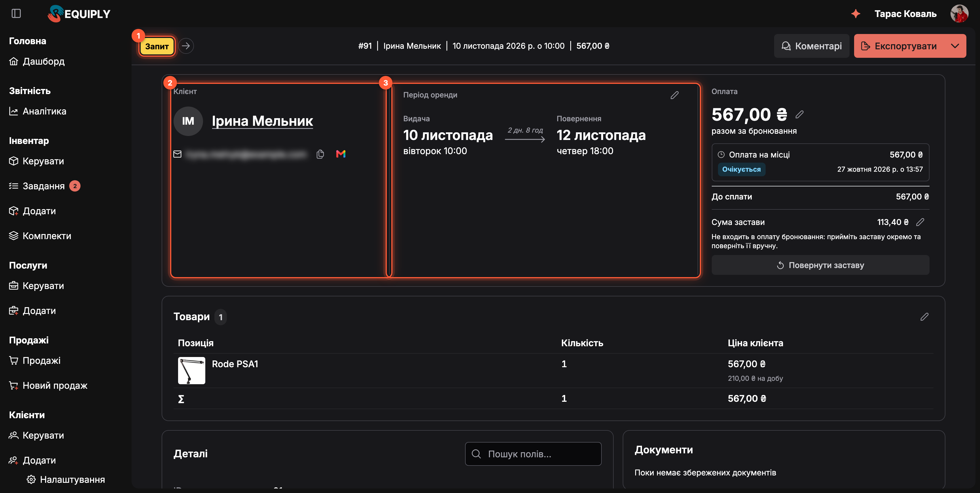Edit the Товари list pencil icon

click(924, 317)
